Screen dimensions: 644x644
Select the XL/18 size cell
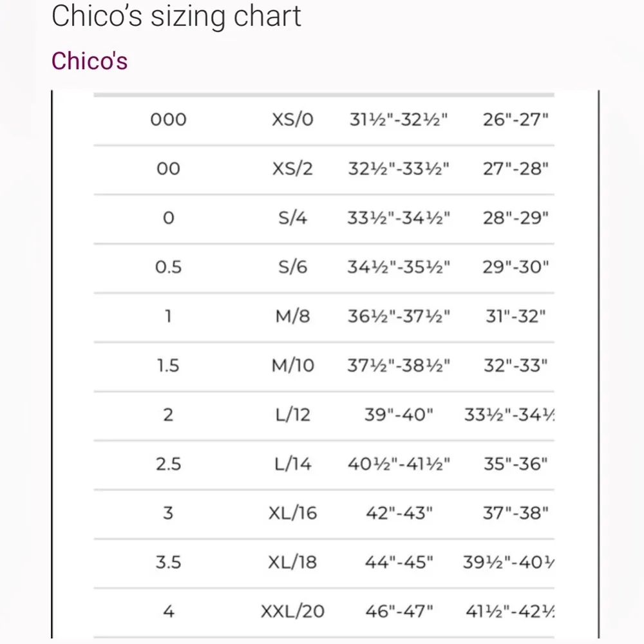pyautogui.click(x=293, y=562)
